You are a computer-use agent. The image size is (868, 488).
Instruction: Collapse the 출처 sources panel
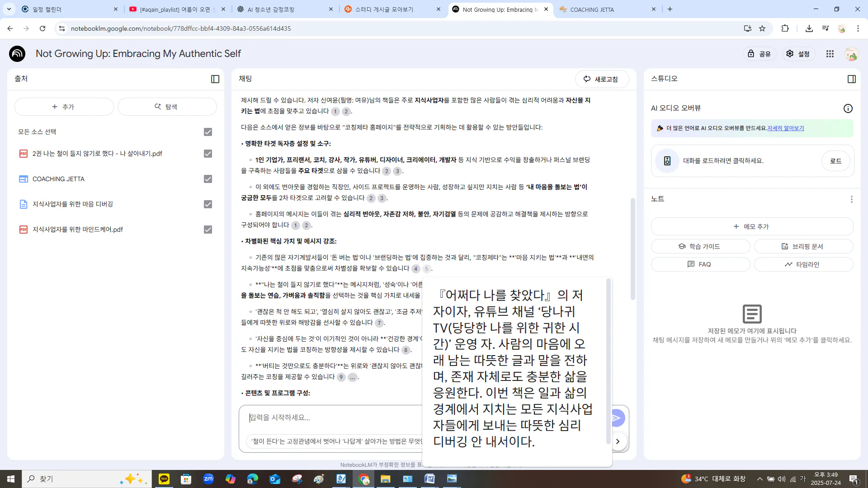pos(215,79)
